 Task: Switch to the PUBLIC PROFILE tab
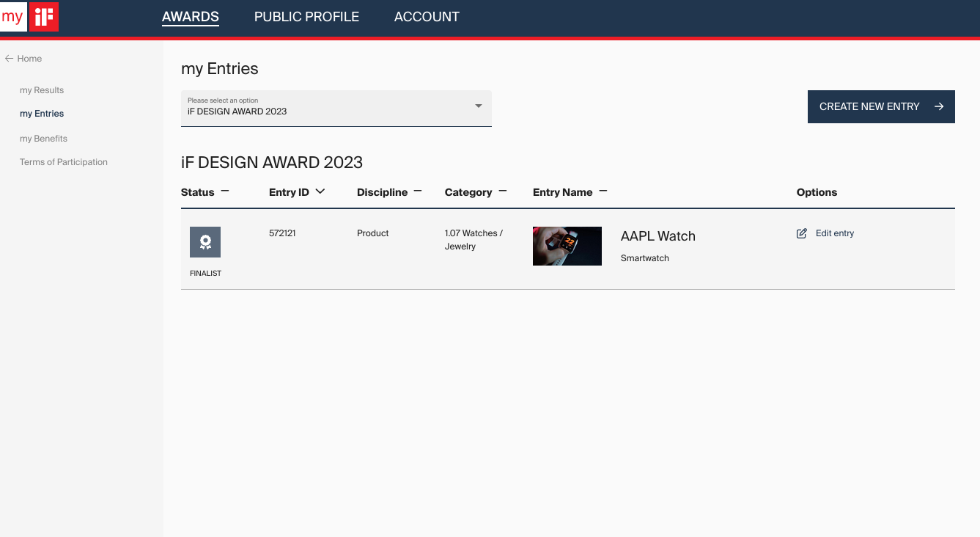[x=306, y=16]
